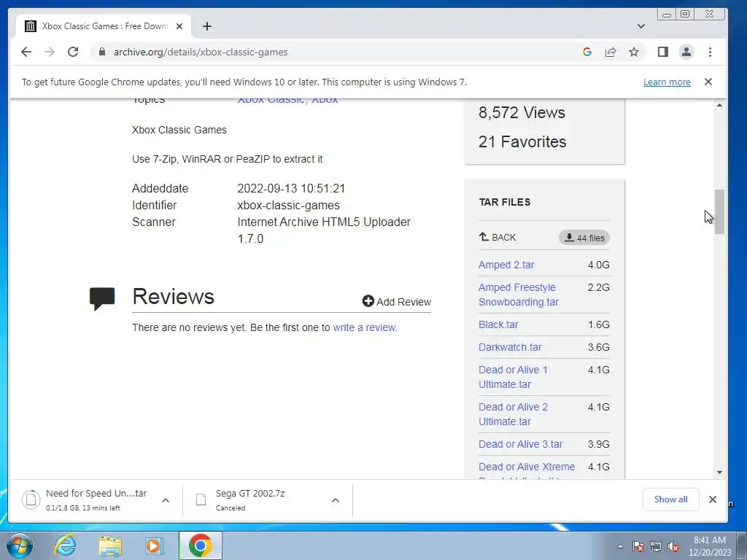Click the Need for Speed download progress icon
This screenshot has height=560, width=747.
[x=31, y=499]
